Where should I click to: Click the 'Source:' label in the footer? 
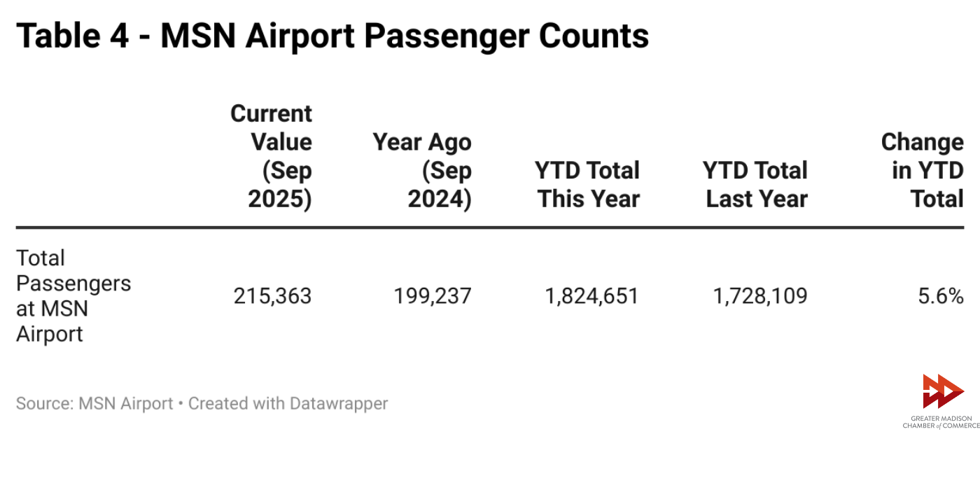pos(45,404)
